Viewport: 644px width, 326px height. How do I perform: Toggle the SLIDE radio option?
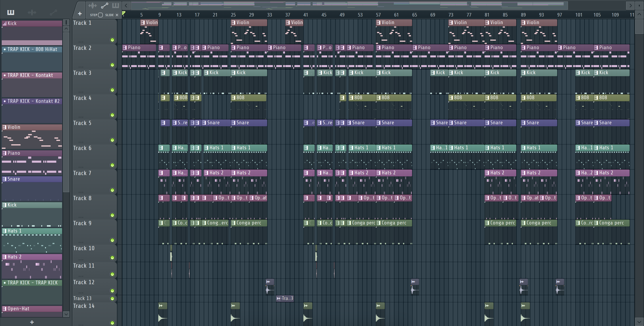117,15
